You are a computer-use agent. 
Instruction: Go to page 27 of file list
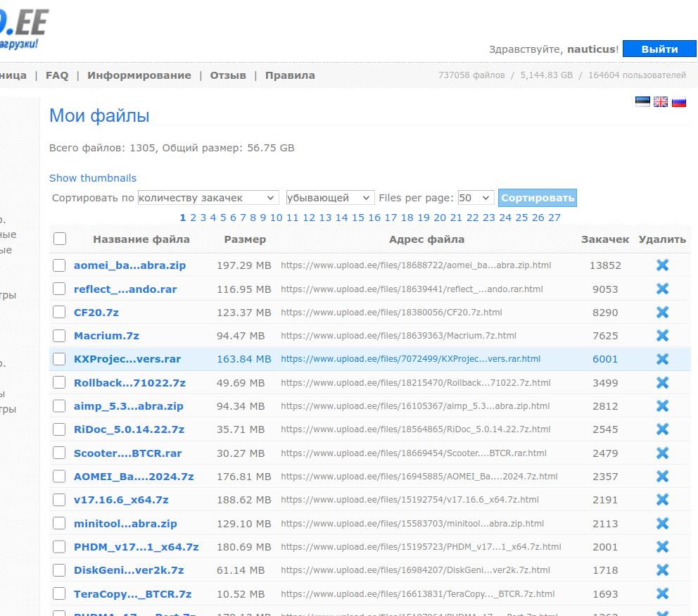(x=554, y=218)
